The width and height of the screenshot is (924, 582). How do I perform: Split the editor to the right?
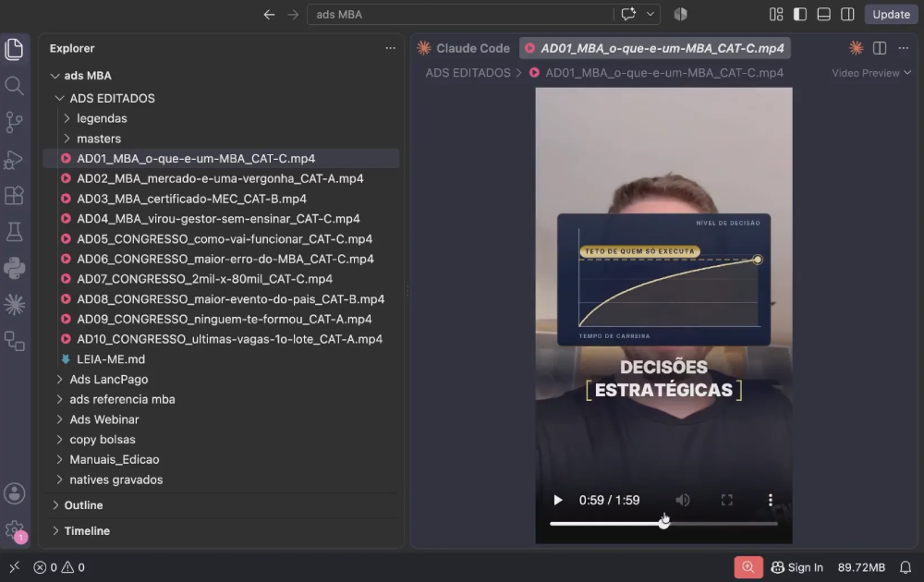click(880, 48)
